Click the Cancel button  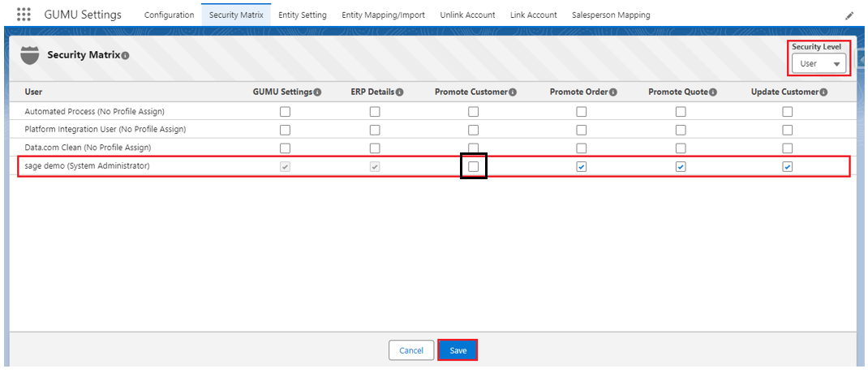pyautogui.click(x=411, y=350)
